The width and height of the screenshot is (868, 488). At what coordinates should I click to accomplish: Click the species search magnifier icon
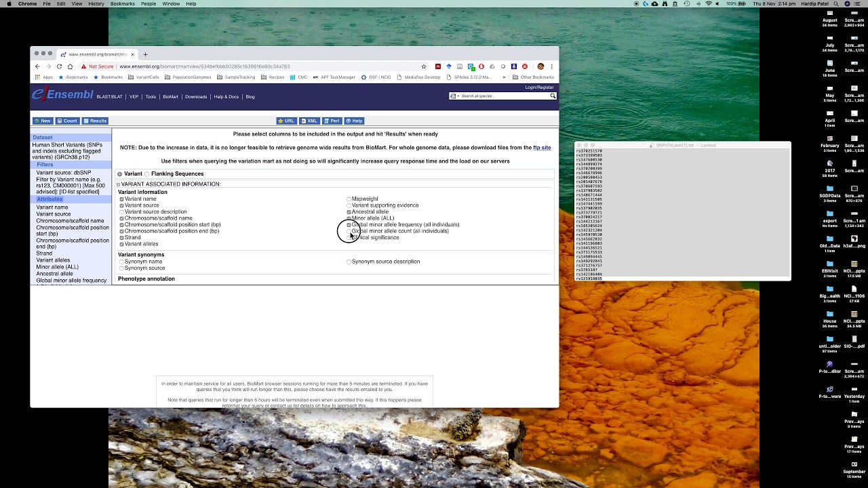[553, 96]
